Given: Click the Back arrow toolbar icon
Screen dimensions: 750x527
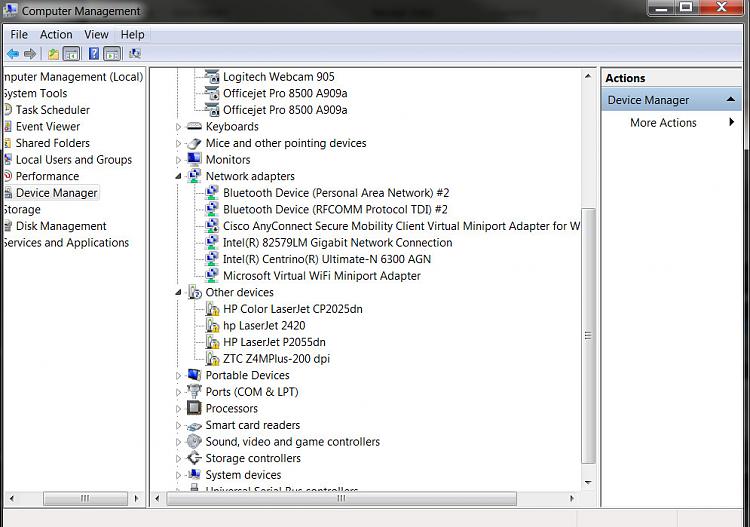Looking at the screenshot, I should coord(13,54).
